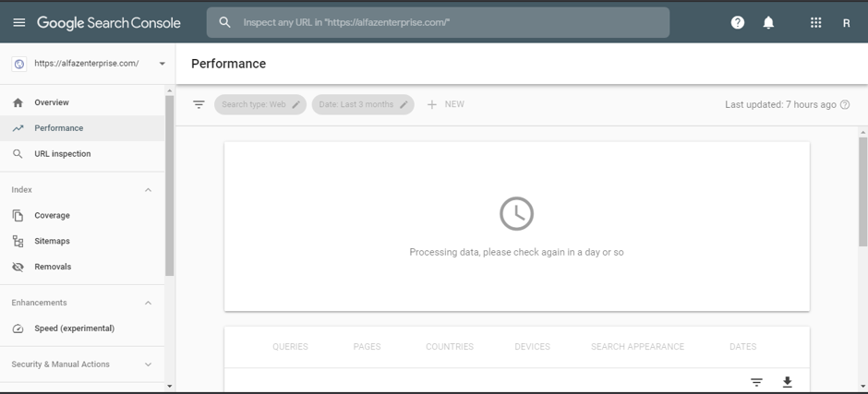Screen dimensions: 868x394
Task: Click the table filter rows icon
Action: [757, 382]
